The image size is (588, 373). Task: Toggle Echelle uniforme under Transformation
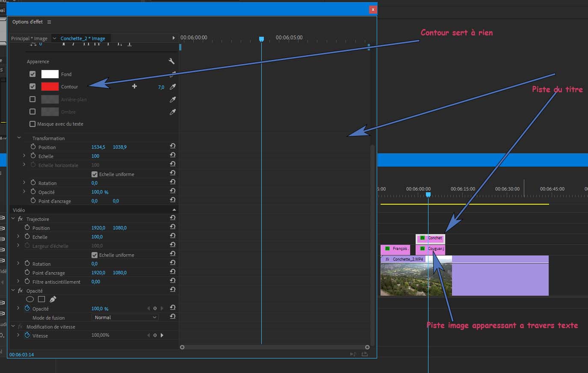click(95, 174)
